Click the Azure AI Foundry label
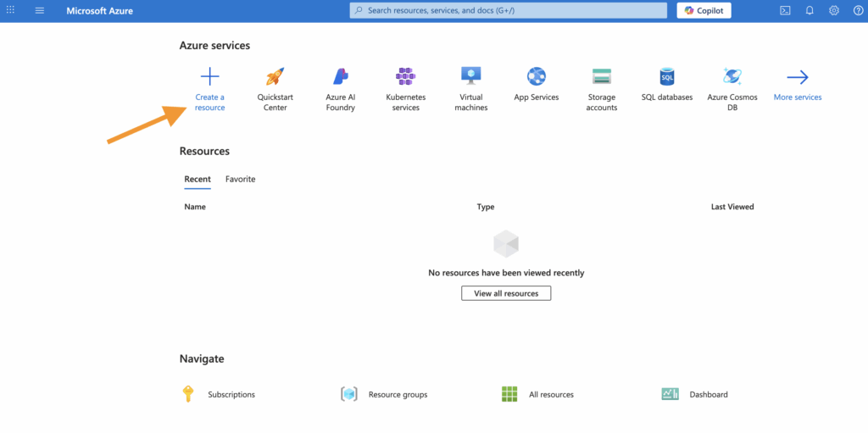The image size is (868, 433). click(341, 103)
